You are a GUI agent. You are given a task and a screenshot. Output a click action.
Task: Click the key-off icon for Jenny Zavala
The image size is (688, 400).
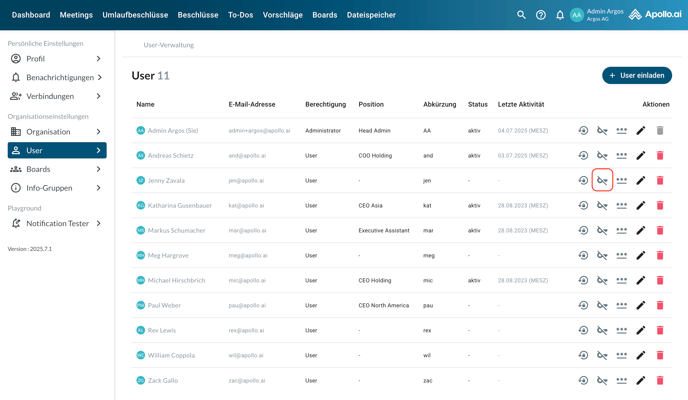click(x=602, y=181)
